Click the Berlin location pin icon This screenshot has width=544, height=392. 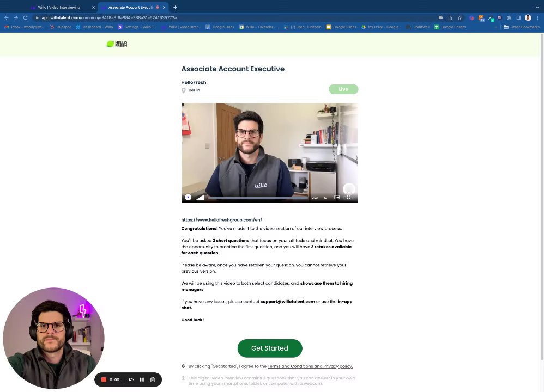click(184, 90)
